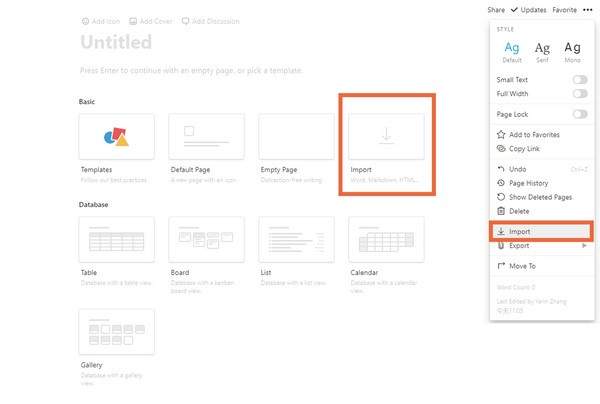Viewport: 600px width, 404px height.
Task: Toggle the Small Text switch
Action: pyautogui.click(x=580, y=80)
